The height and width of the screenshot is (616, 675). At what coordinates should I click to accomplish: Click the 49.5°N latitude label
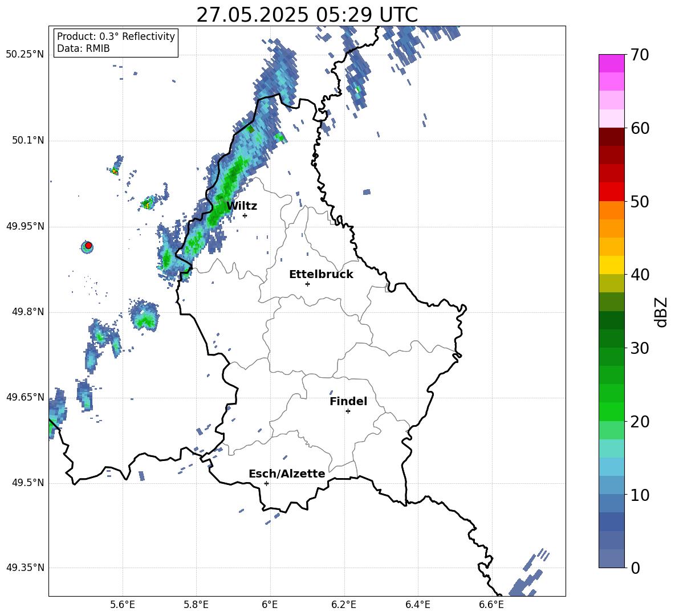(28, 483)
